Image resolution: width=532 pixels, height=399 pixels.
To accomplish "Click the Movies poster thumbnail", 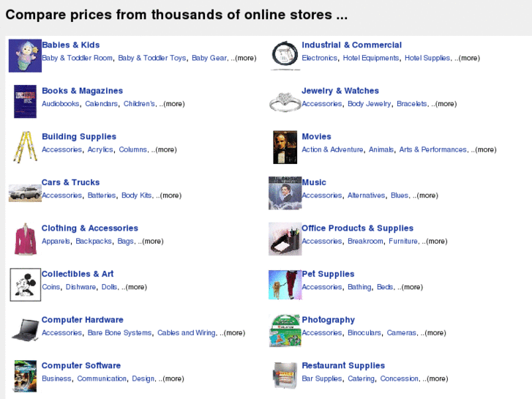I will [285, 146].
